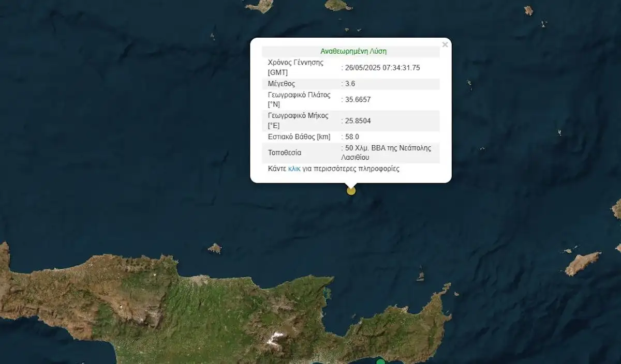The width and height of the screenshot is (621, 364).
Task: Click the focal depth value 58.0
Action: [352, 136]
